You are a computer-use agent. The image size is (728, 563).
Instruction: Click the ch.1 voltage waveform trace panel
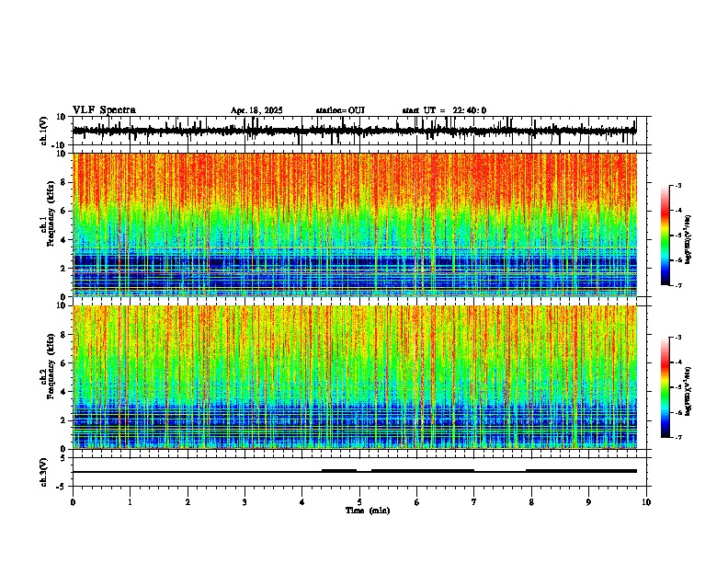pos(359,131)
